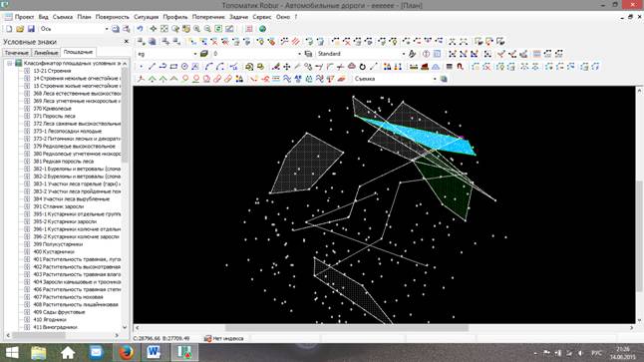
Task: Click the Zoom in magnifier icon
Action: coord(196,29)
